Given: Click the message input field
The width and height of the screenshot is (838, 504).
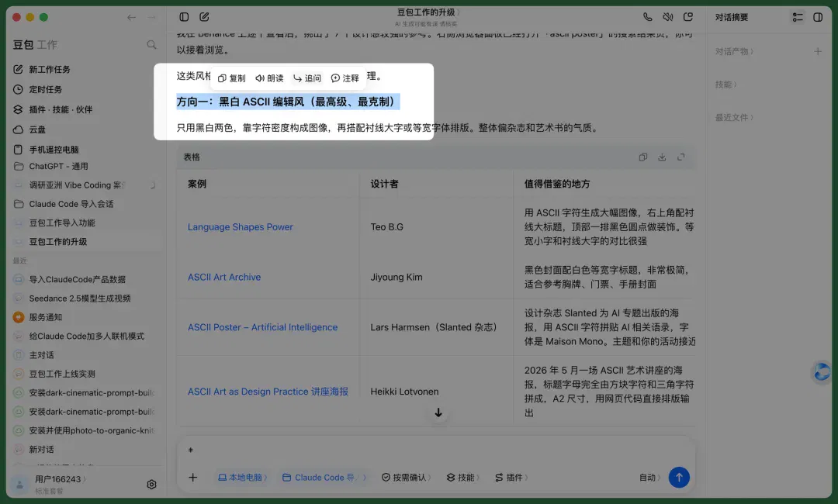Looking at the screenshot, I should click(435, 450).
